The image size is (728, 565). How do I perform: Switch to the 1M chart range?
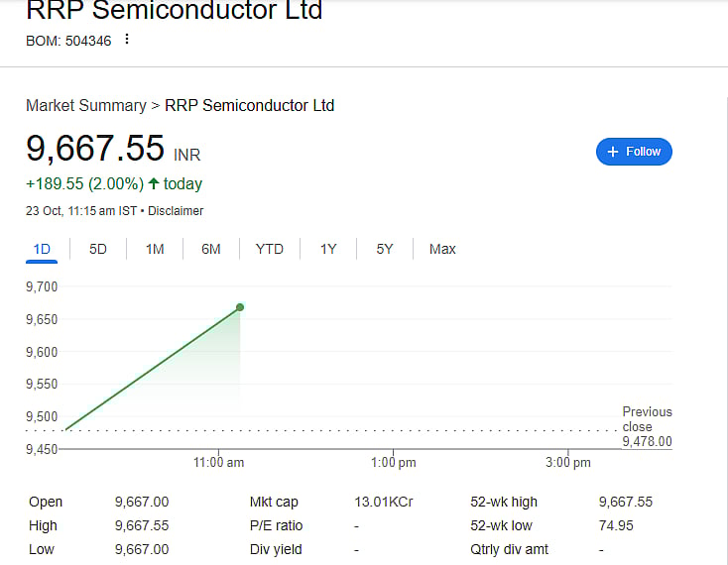click(x=155, y=249)
